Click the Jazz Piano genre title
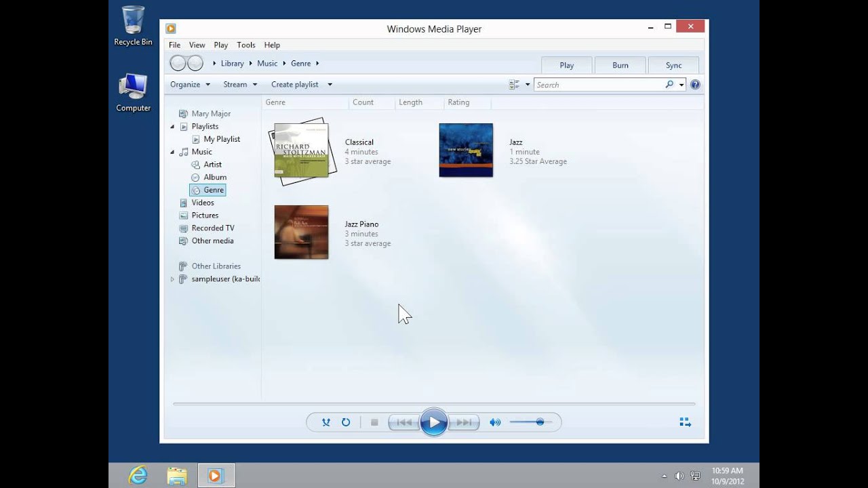The image size is (868, 488). (x=361, y=224)
